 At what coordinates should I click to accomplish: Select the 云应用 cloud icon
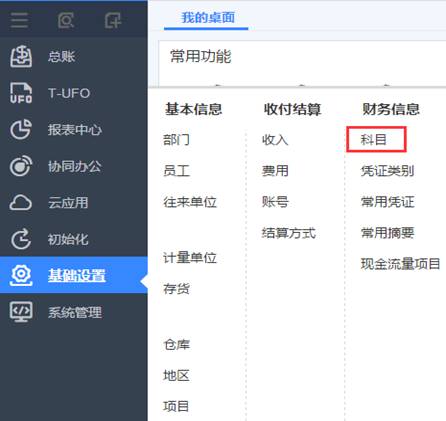pyautogui.click(x=21, y=202)
